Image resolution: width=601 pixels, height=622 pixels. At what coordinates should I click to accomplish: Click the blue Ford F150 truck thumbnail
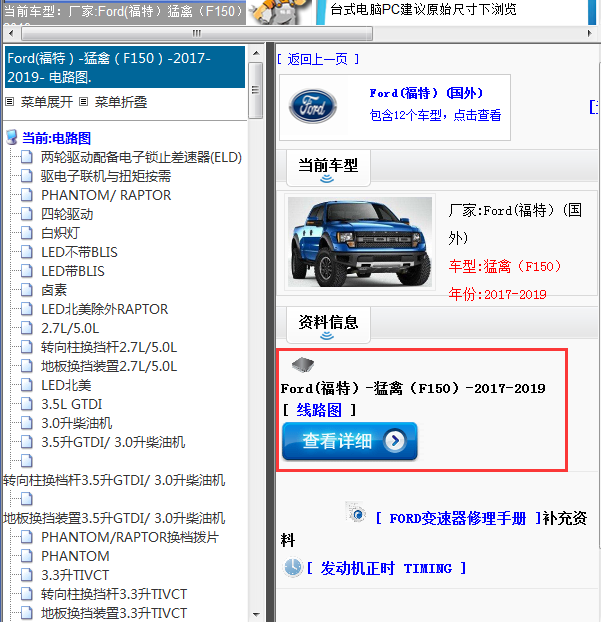pos(360,242)
